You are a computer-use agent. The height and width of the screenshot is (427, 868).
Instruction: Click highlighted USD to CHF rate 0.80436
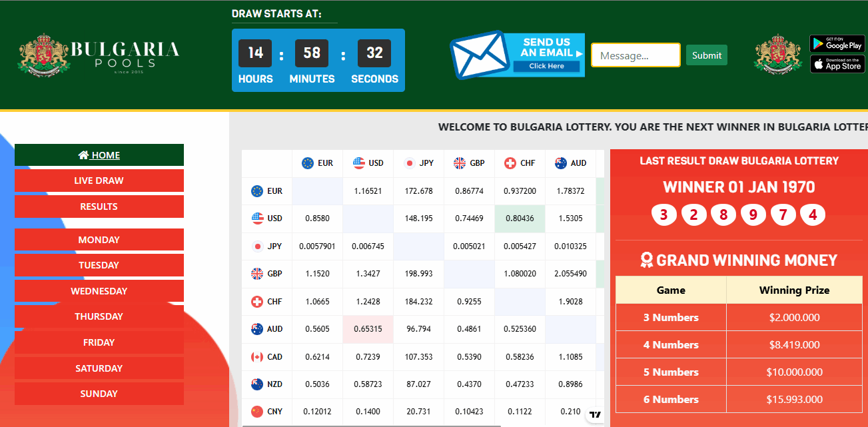[520, 218]
